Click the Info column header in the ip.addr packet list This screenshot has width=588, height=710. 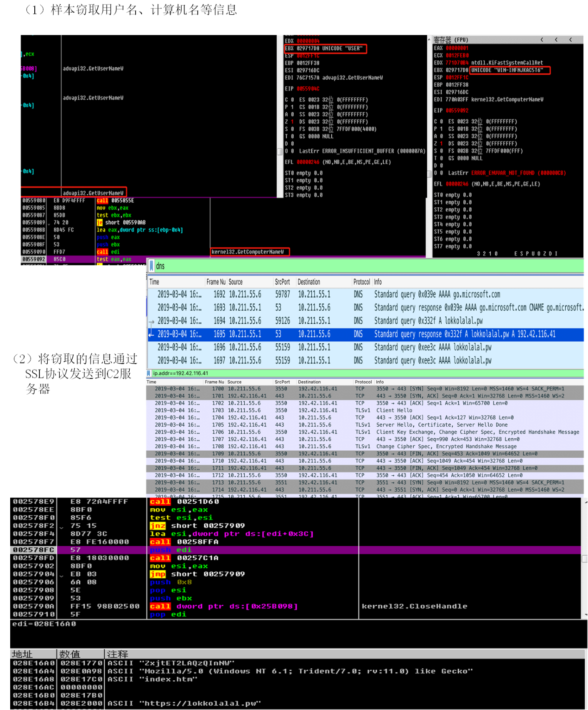(379, 382)
